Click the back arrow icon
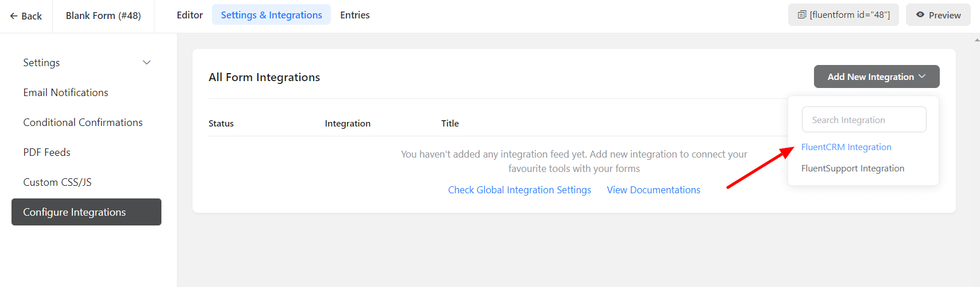 tap(14, 16)
